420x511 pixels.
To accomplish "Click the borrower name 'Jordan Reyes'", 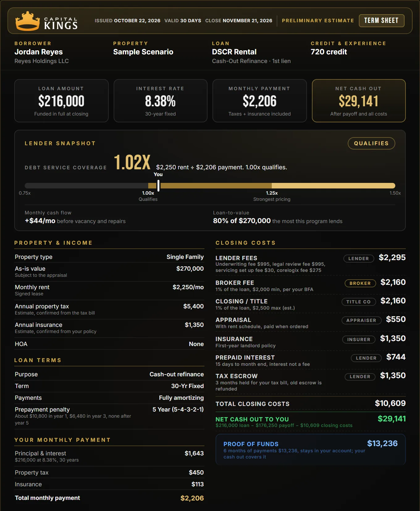I will tap(39, 52).
